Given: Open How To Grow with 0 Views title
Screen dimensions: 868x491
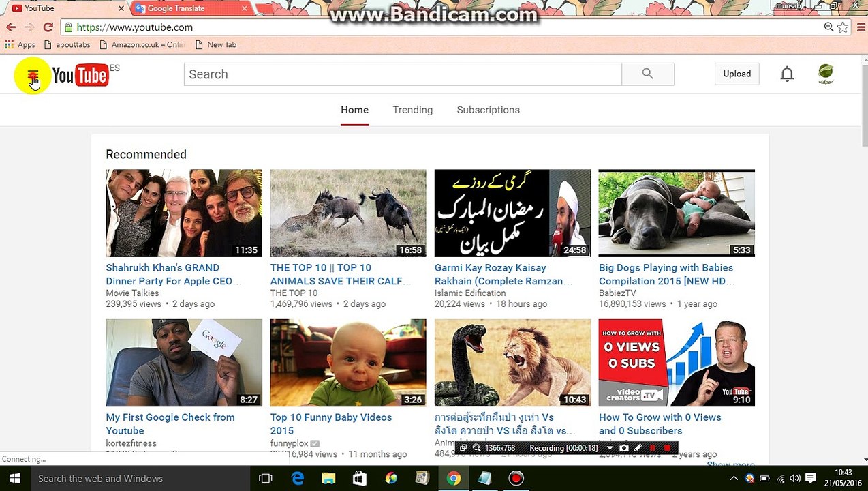Looking at the screenshot, I should 660,423.
